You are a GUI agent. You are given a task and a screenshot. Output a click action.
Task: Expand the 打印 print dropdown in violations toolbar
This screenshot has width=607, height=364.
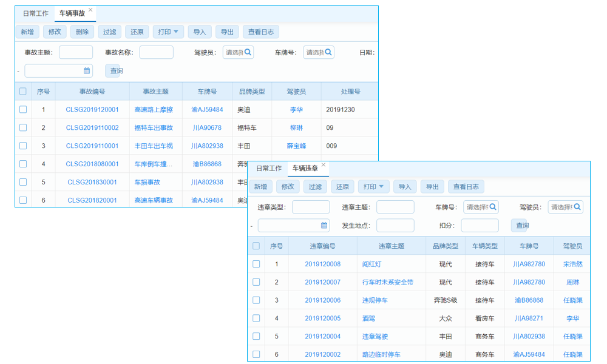373,186
